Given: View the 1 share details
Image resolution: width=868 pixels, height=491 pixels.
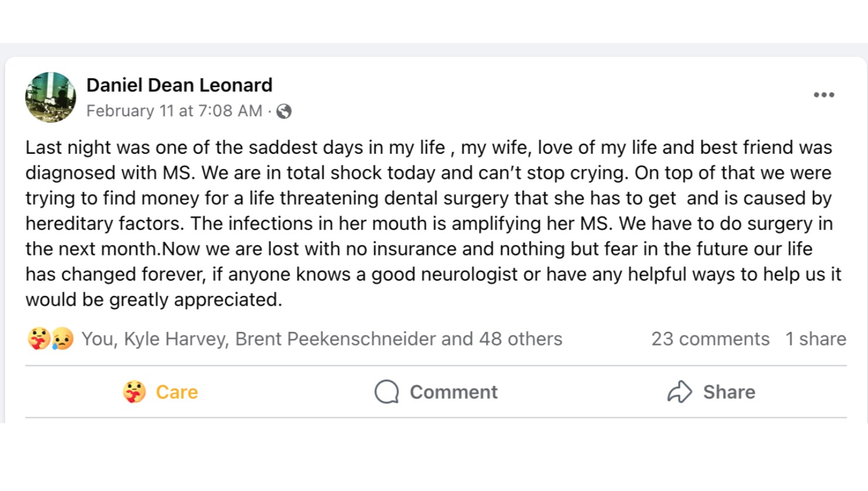Looking at the screenshot, I should [815, 339].
